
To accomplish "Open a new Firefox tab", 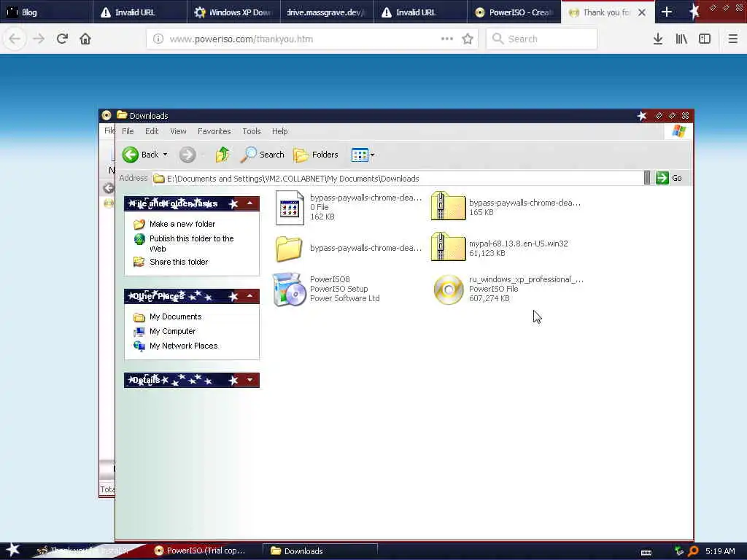I will coord(667,12).
